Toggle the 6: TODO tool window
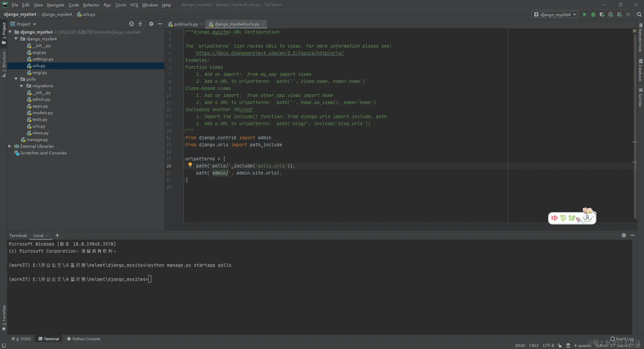644x349 pixels. pyautogui.click(x=21, y=339)
